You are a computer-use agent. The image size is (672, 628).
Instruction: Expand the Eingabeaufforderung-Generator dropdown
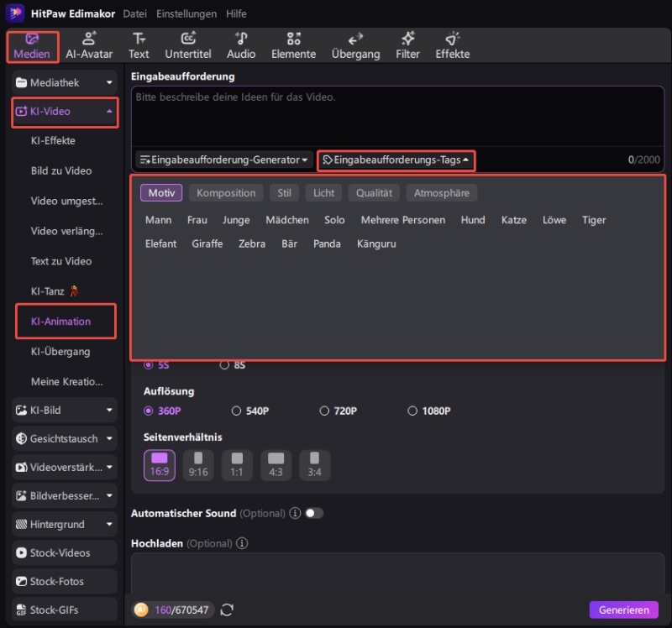[224, 160]
